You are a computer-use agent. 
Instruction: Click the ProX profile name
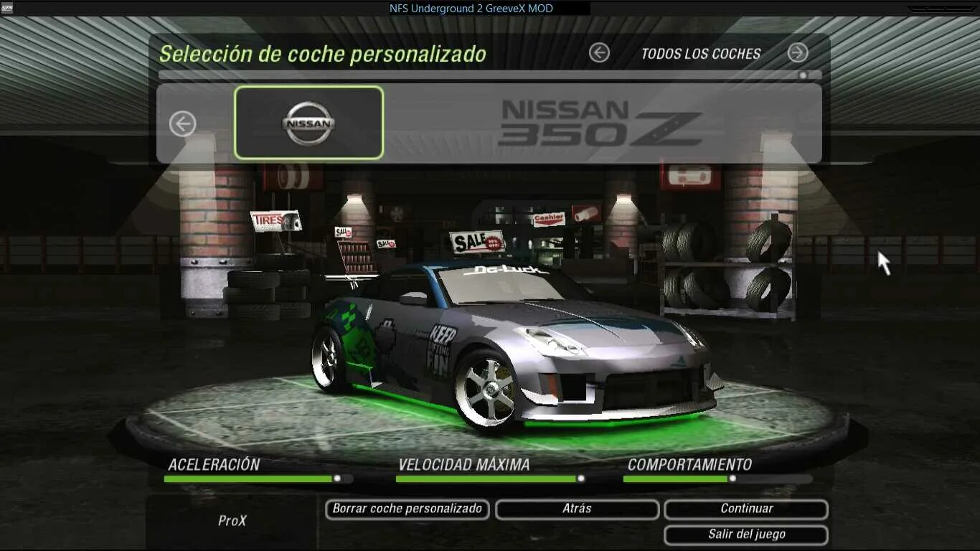(232, 521)
